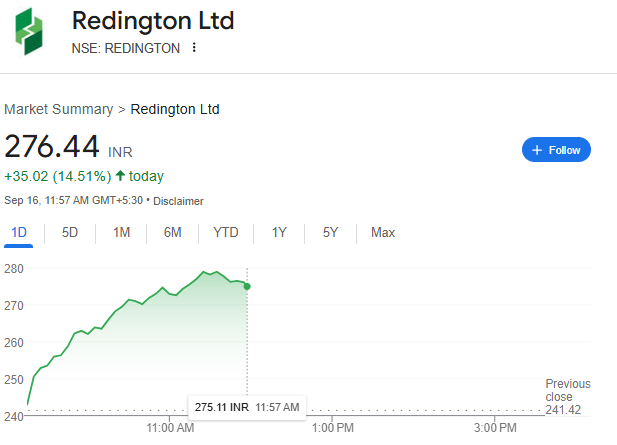Click the 11:00 AM axis label

(170, 429)
